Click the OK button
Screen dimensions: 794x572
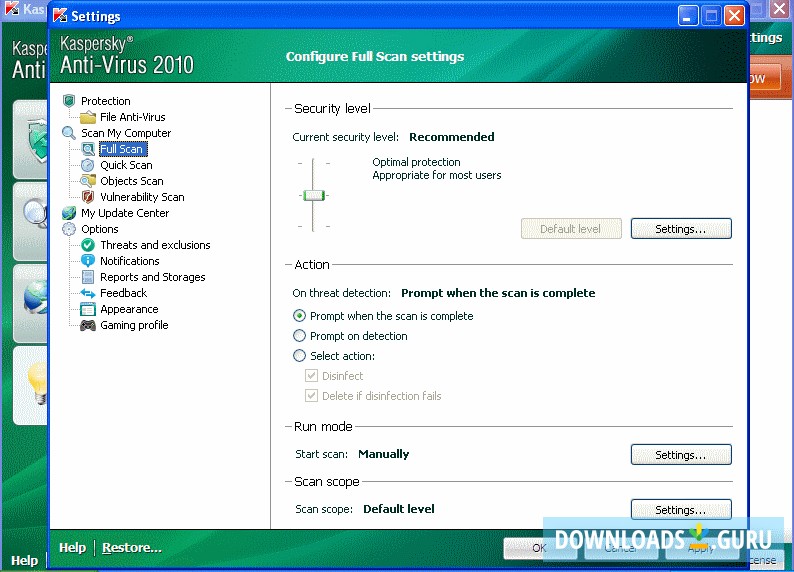point(540,548)
